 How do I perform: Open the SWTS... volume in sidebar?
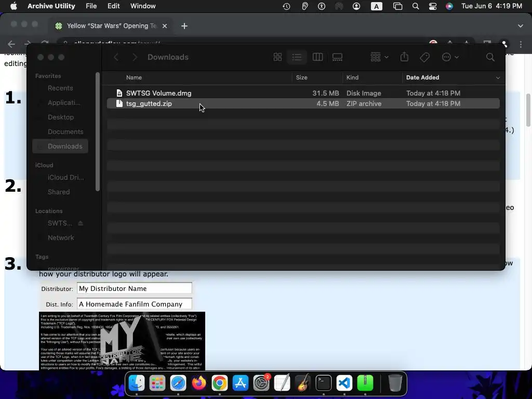[x=60, y=223]
